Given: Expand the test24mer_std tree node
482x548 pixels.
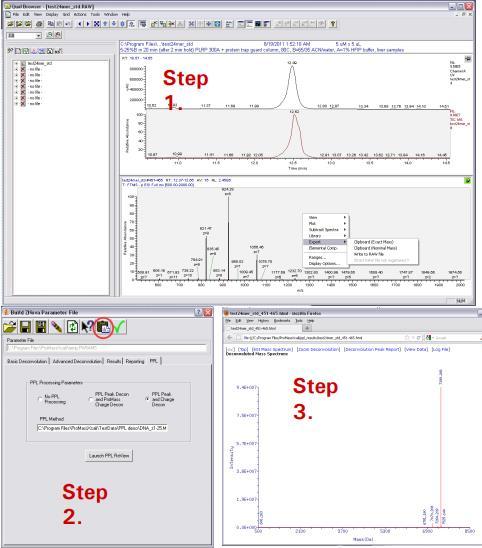Looking at the screenshot, I should point(16,63).
